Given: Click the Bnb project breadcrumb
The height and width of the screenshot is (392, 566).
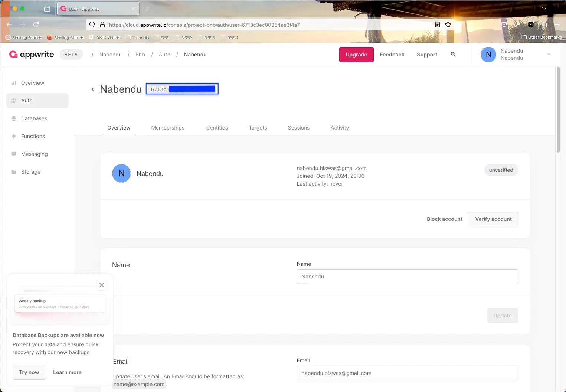Looking at the screenshot, I should (140, 55).
